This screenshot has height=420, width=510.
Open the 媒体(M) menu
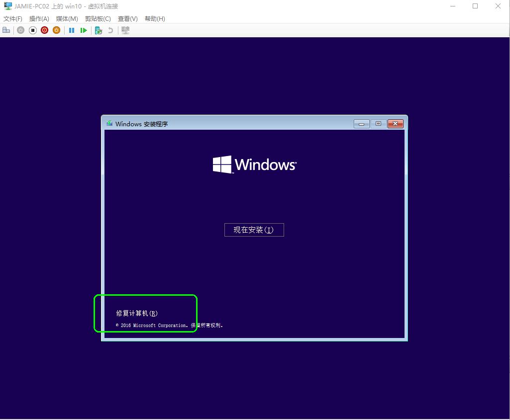click(x=66, y=18)
